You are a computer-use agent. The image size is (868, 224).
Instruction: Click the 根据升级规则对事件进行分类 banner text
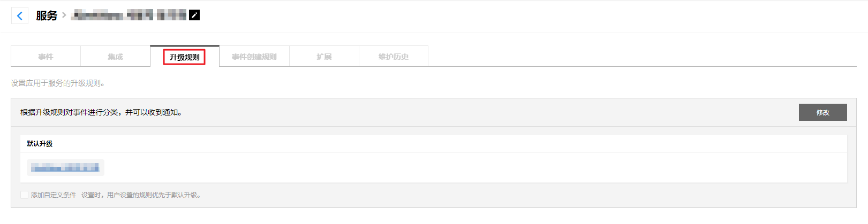click(101, 112)
